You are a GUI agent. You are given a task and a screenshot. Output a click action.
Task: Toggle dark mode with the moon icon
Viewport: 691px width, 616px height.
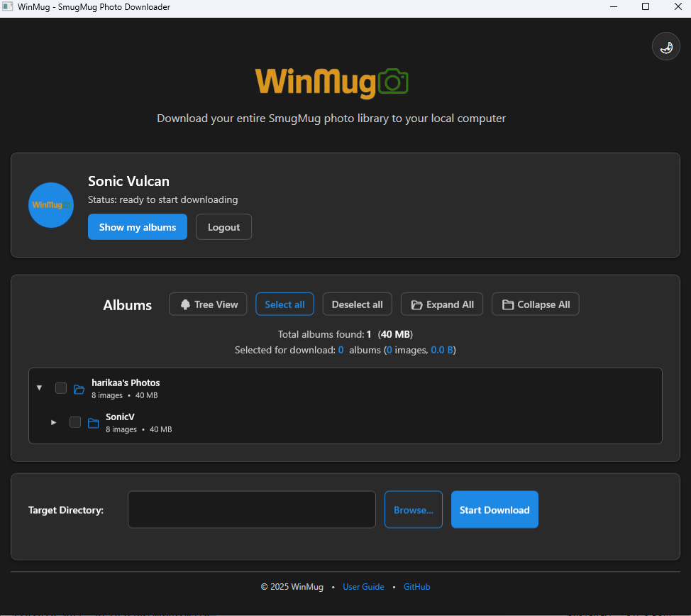665,46
